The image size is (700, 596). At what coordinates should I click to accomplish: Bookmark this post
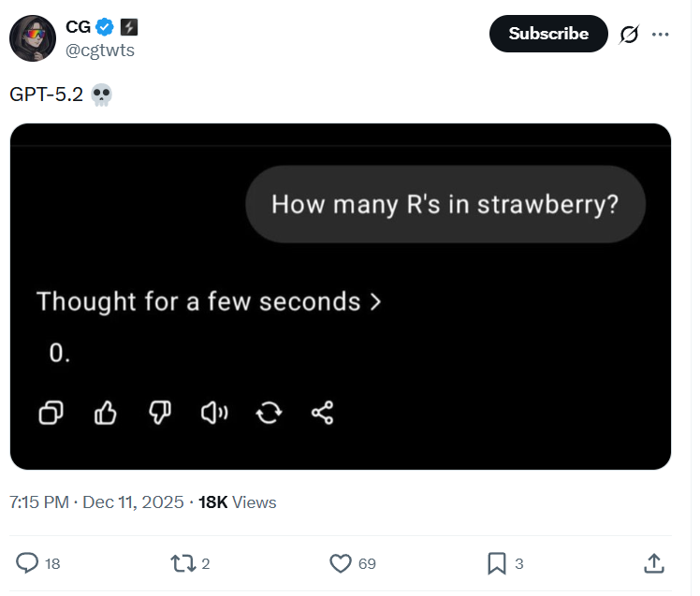point(496,562)
